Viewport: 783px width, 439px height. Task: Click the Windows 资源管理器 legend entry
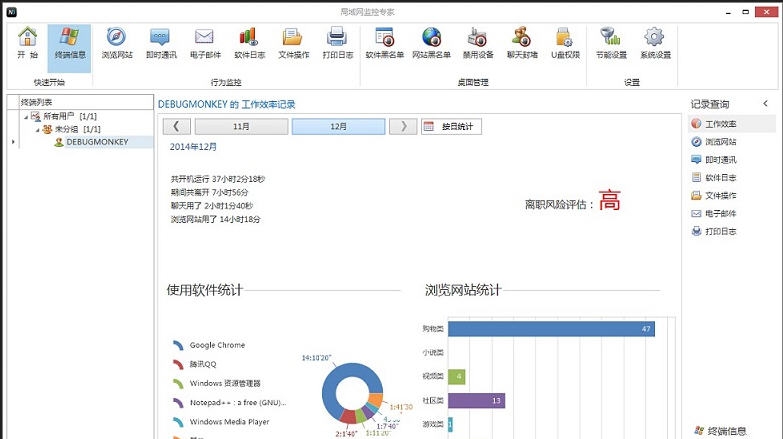(216, 384)
